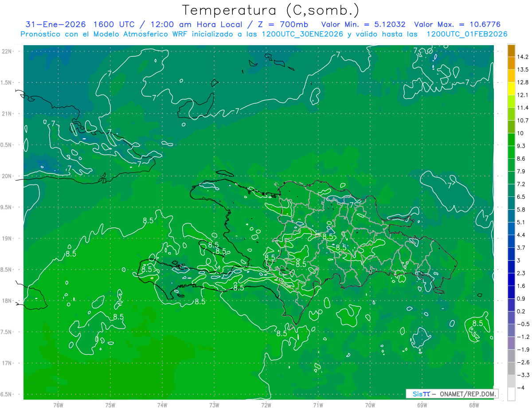The image size is (532, 411).
Task: Click the orange colorbar swatch between 14.2 and 13.5
Action: pyautogui.click(x=511, y=63)
